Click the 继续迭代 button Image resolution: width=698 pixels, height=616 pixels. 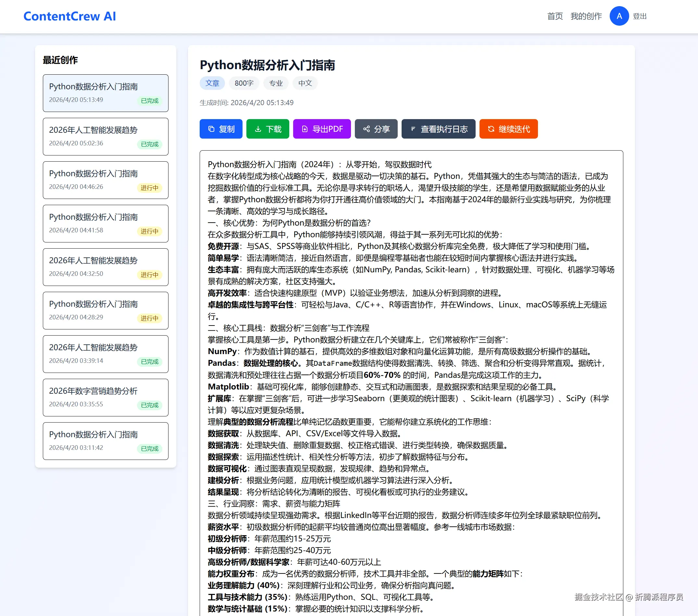point(508,129)
